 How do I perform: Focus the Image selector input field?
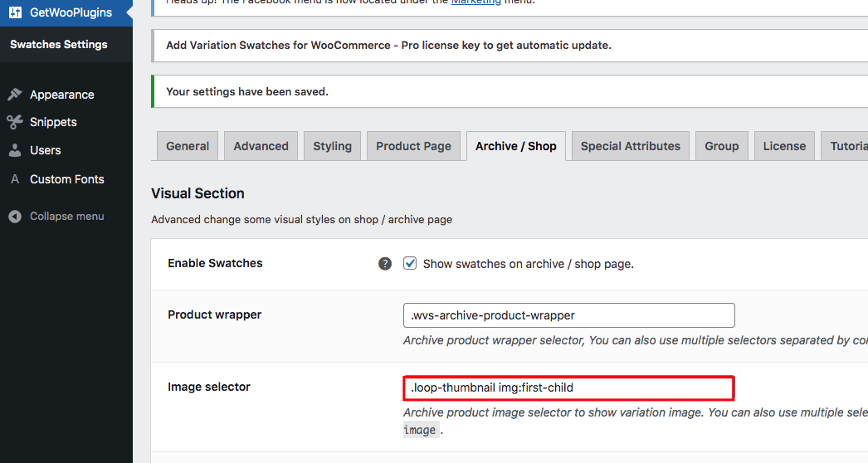click(x=569, y=387)
